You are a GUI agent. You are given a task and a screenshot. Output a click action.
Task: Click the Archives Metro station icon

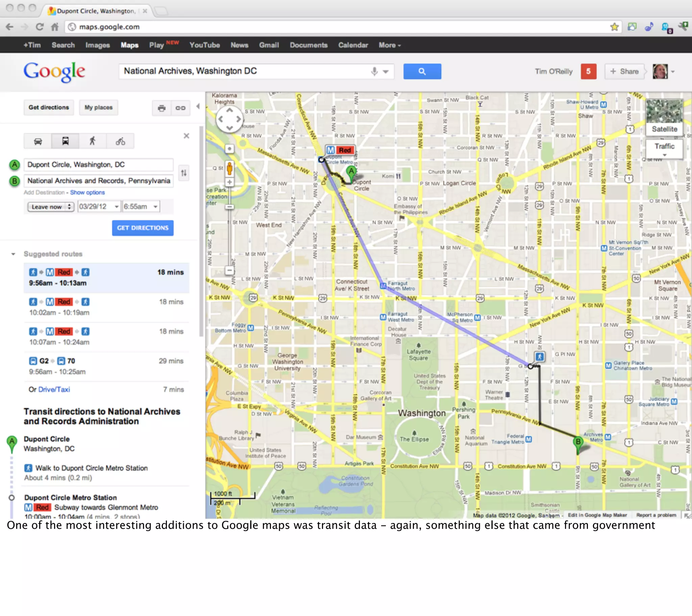coord(608,437)
